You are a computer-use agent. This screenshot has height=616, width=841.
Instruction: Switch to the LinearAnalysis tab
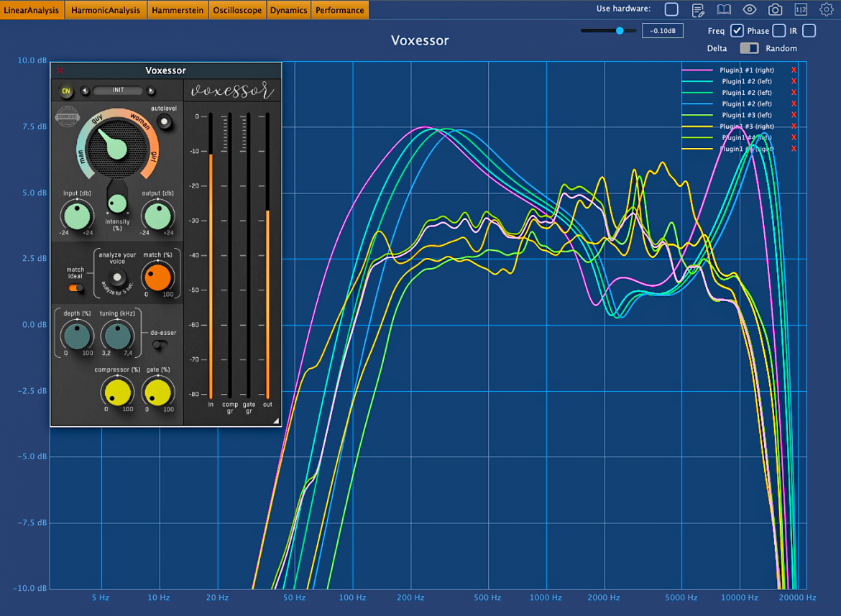coord(32,9)
